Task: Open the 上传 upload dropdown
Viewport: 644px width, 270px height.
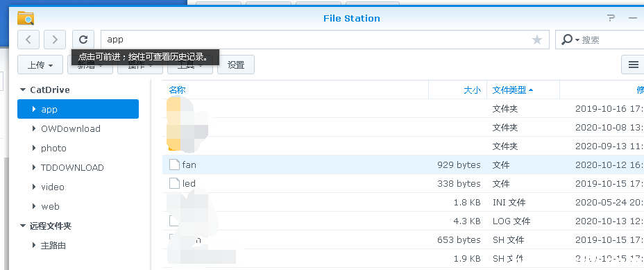Action: (40, 65)
